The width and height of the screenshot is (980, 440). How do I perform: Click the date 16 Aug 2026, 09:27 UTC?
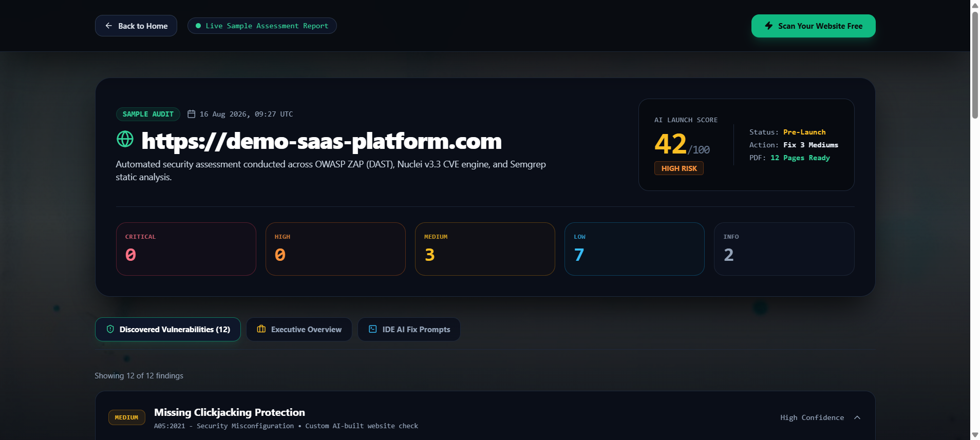[x=246, y=114]
